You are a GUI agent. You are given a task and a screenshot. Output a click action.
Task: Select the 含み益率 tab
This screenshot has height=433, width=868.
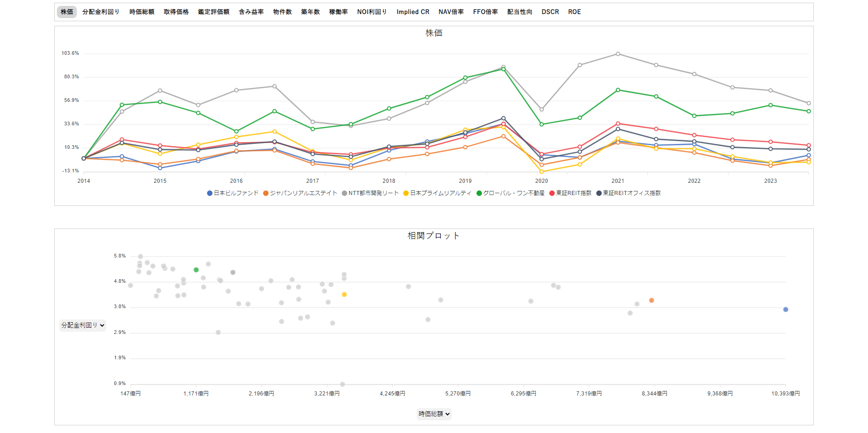(x=251, y=12)
